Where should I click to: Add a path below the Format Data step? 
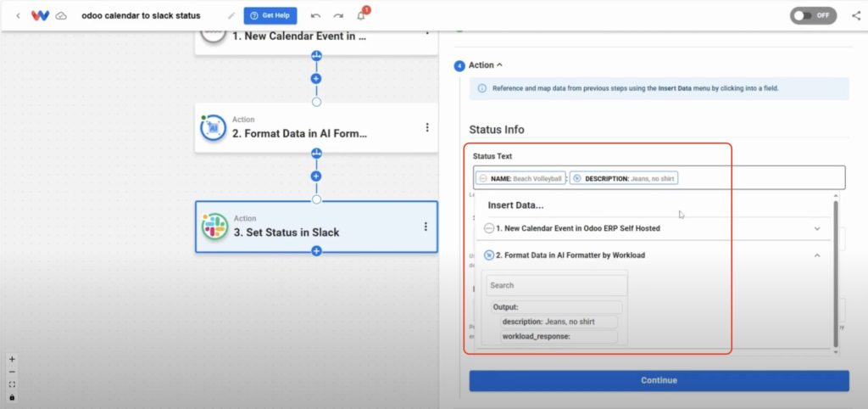click(316, 153)
